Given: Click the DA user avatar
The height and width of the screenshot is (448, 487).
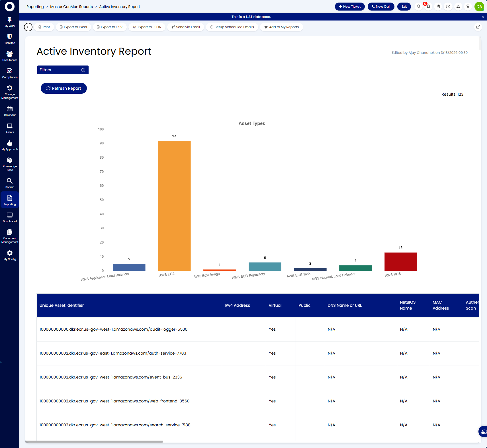Looking at the screenshot, I should tap(479, 7).
